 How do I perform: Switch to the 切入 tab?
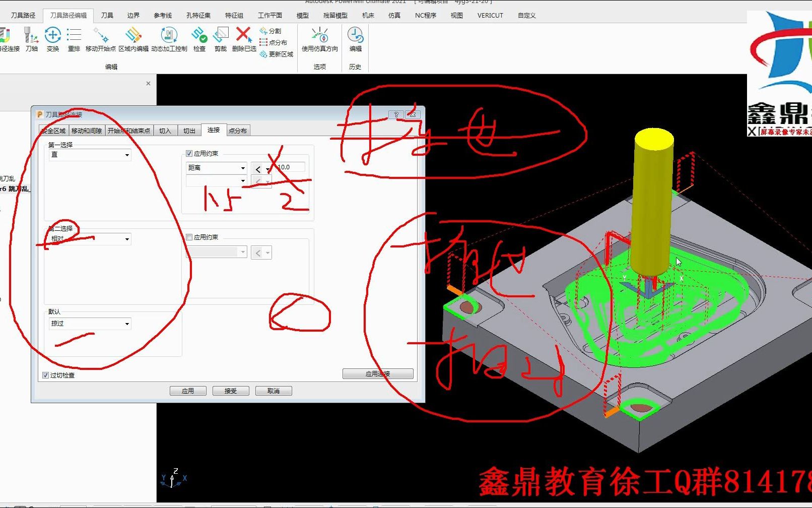tap(165, 131)
